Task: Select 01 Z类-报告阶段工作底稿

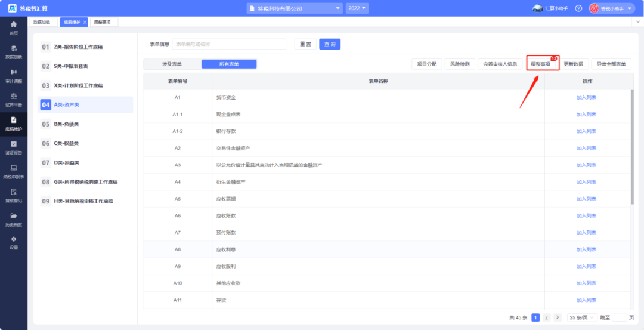Action: point(85,47)
